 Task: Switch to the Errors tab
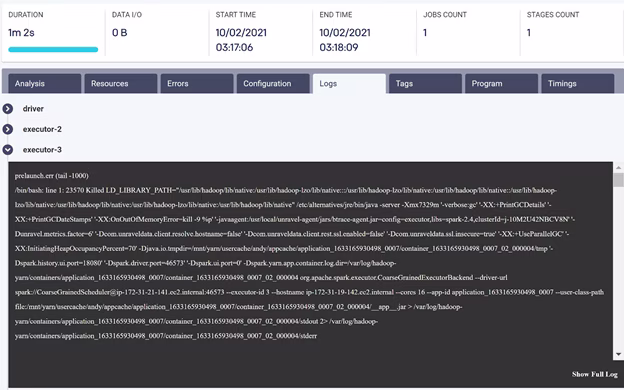pyautogui.click(x=197, y=84)
